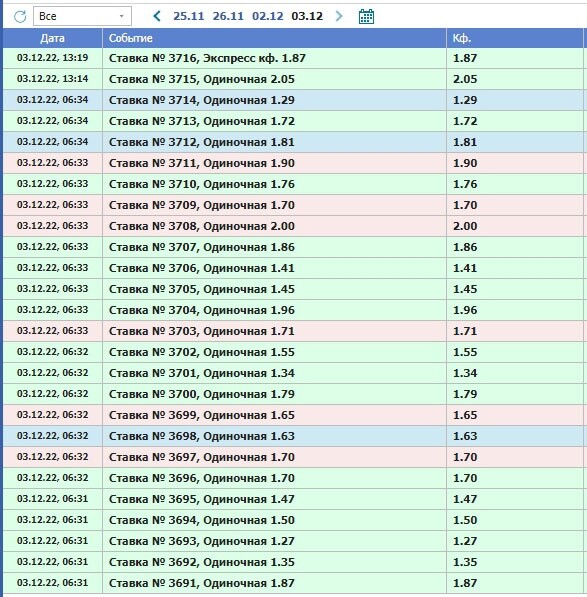The image size is (587, 597).
Task: Sort by the Дата column header
Action: 53,38
